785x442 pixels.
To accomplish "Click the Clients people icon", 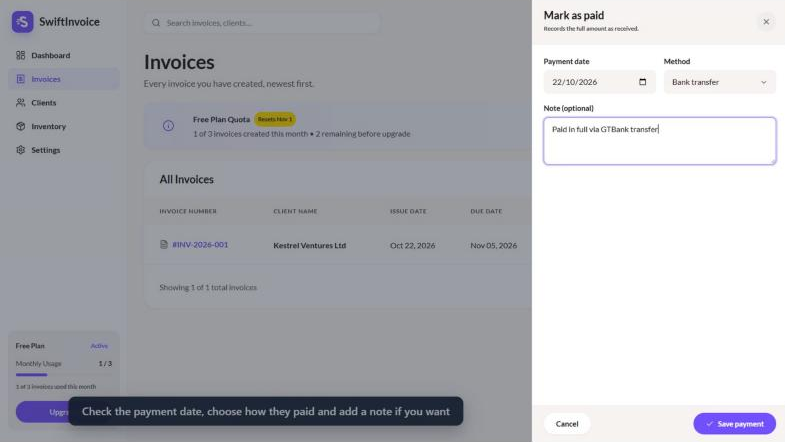I will coord(21,103).
